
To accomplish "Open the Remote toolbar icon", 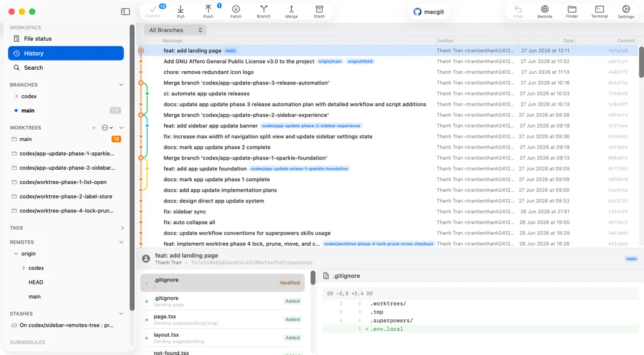I will [545, 11].
